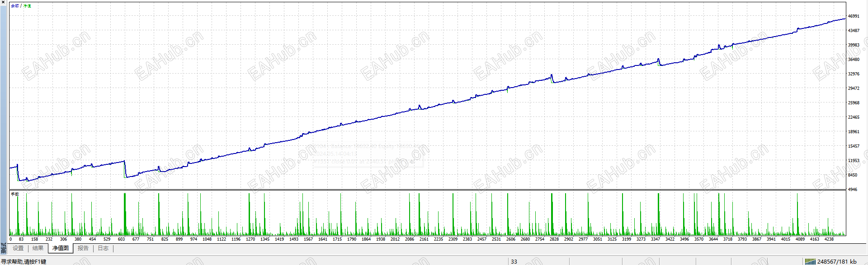The image size is (868, 265).
Task: Click the 248567/181 kb traffic indicator
Action: tap(837, 261)
